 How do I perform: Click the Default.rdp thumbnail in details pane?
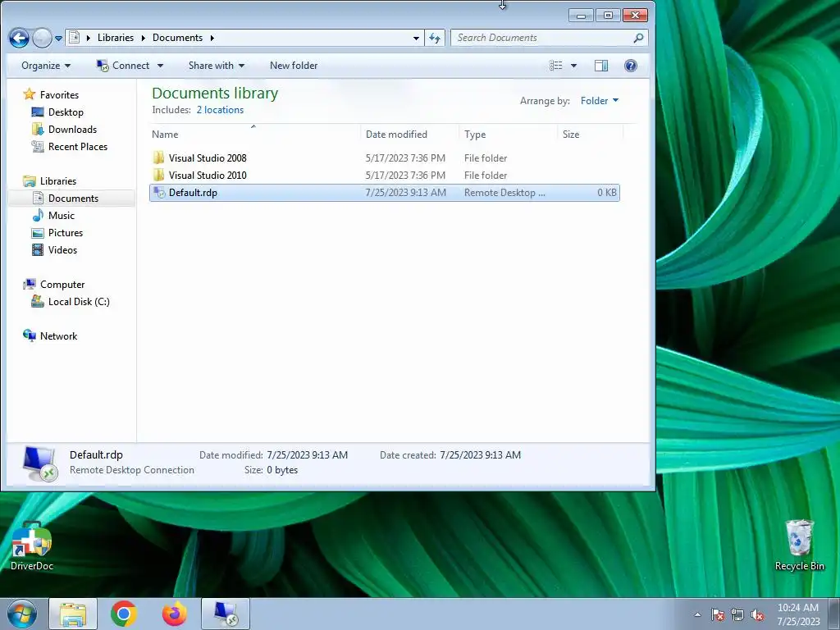(39, 464)
